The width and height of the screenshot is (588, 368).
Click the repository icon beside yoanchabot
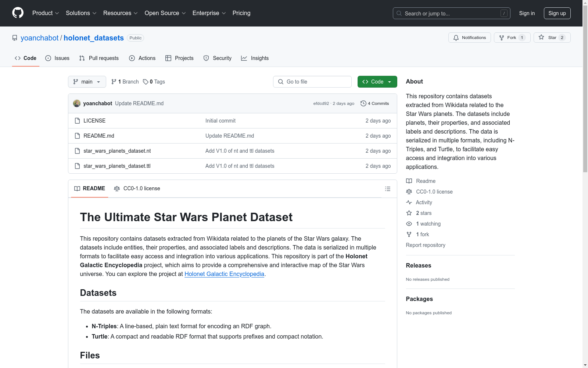pos(15,38)
